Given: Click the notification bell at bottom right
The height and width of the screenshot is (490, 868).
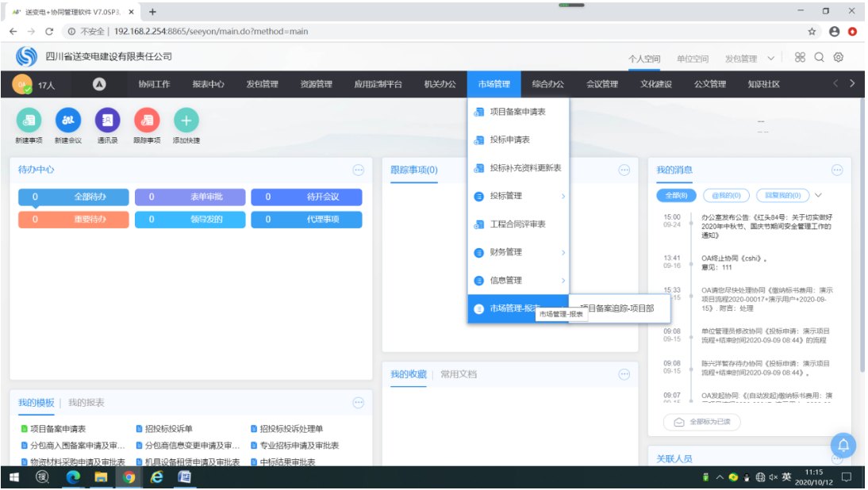Looking at the screenshot, I should [x=842, y=446].
